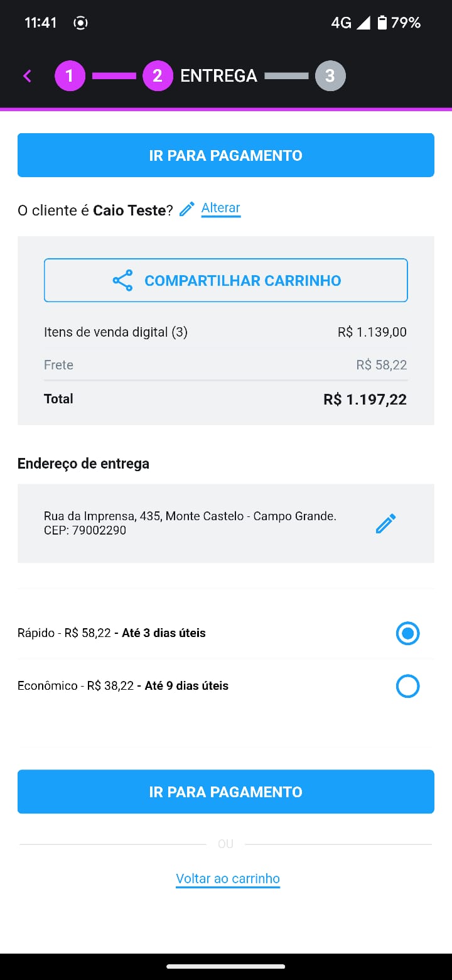Tap the screen recording status icon
The height and width of the screenshot is (980, 452).
(x=80, y=23)
